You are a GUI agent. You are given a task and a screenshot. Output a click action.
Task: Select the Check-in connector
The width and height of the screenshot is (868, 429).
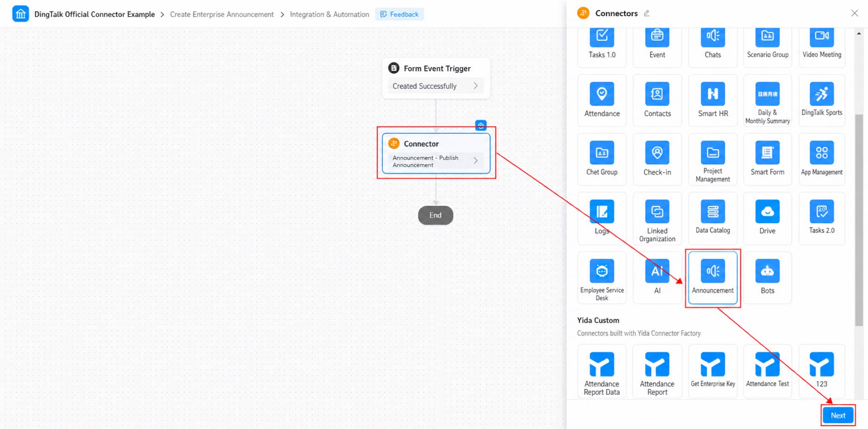pos(657,159)
